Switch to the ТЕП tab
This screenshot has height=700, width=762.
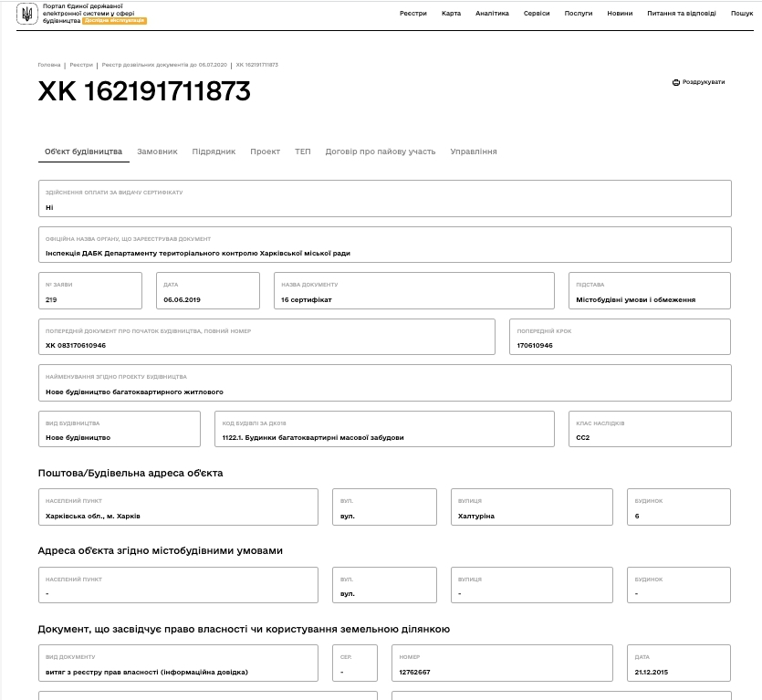302,151
